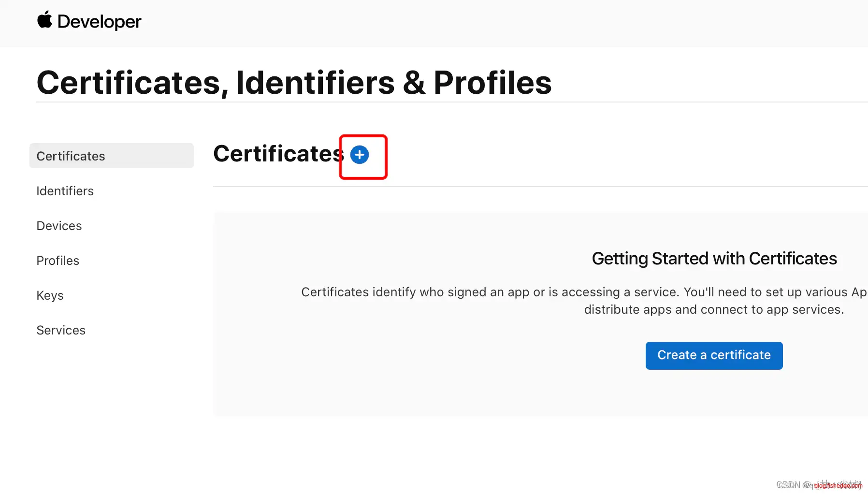Go to Devices in the sidebar
Image resolution: width=868 pixels, height=494 pixels.
point(59,226)
